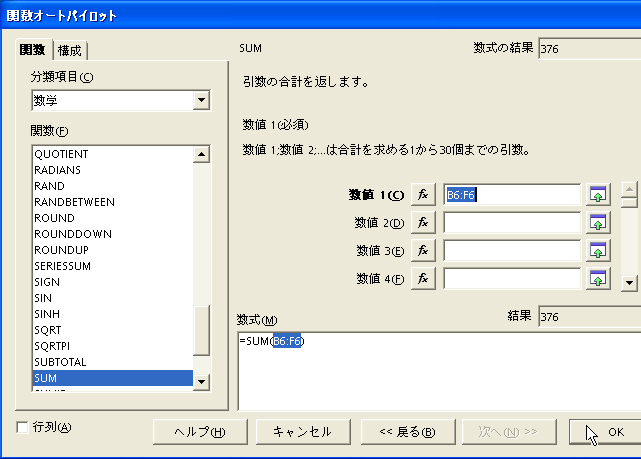Select SQRT in the function list
641x459 pixels.
(x=112, y=330)
